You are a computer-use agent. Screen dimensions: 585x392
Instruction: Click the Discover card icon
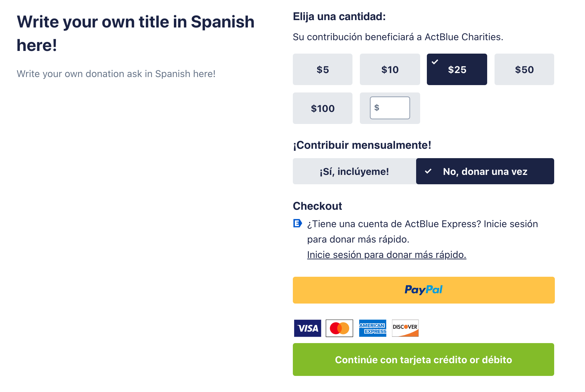(x=405, y=328)
